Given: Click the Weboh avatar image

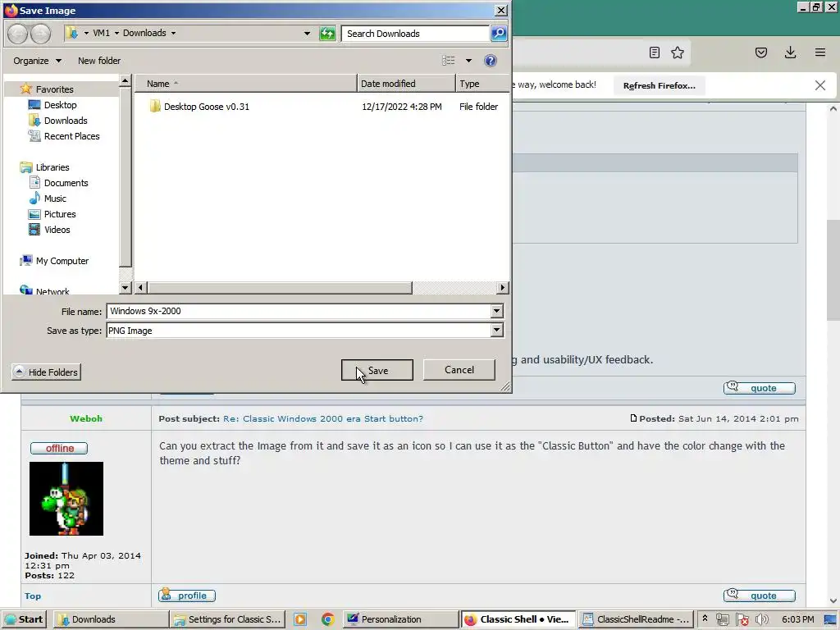Looking at the screenshot, I should pos(66,499).
